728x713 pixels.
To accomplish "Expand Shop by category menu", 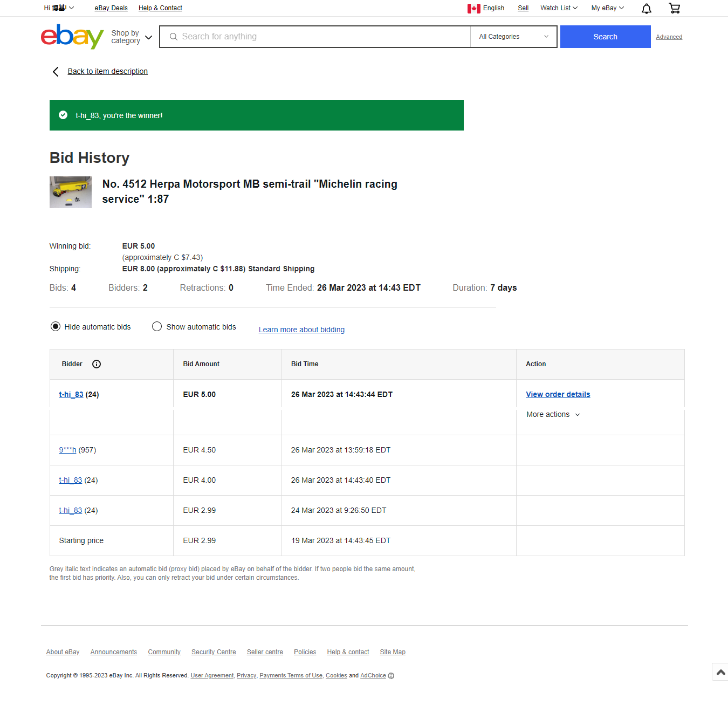I will pos(132,37).
